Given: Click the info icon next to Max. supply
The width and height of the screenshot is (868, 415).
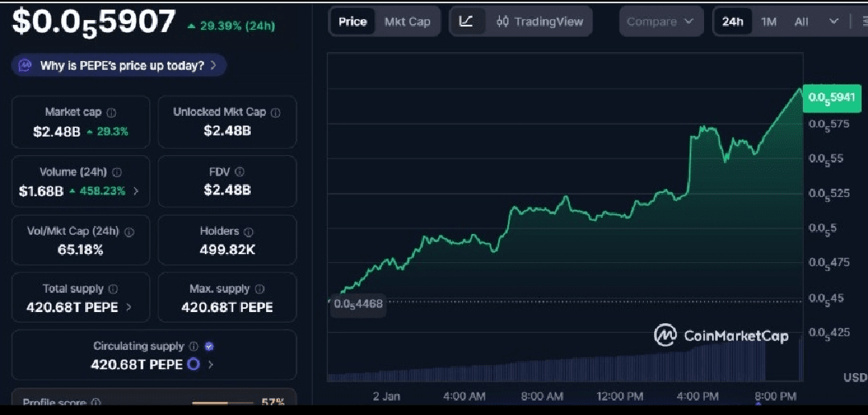Looking at the screenshot, I should pos(260,290).
